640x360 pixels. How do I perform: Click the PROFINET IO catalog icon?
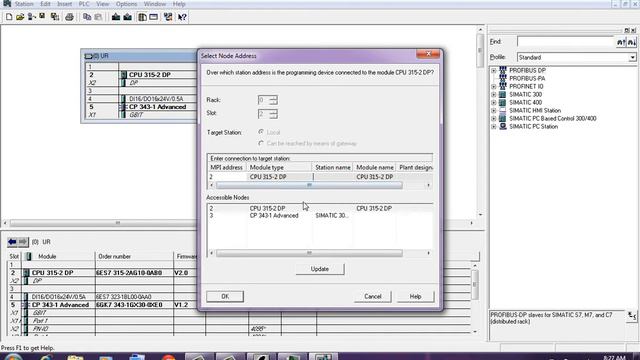pyautogui.click(x=503, y=86)
